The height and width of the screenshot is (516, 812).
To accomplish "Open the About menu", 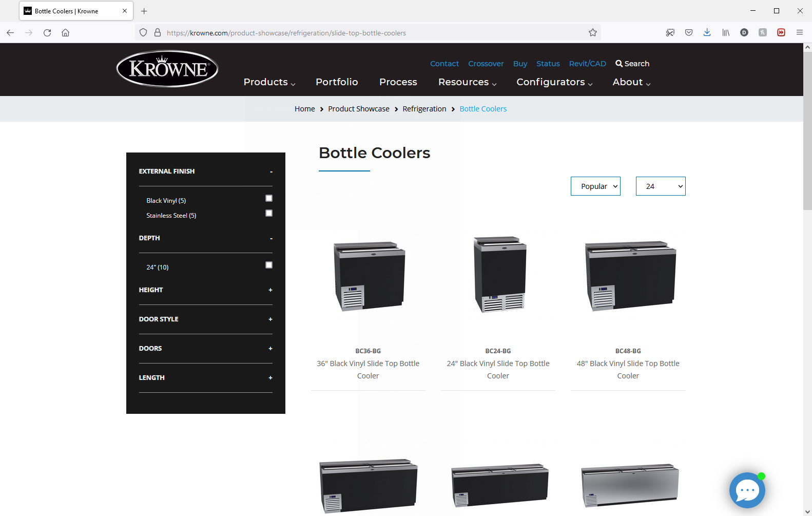I will click(x=632, y=82).
